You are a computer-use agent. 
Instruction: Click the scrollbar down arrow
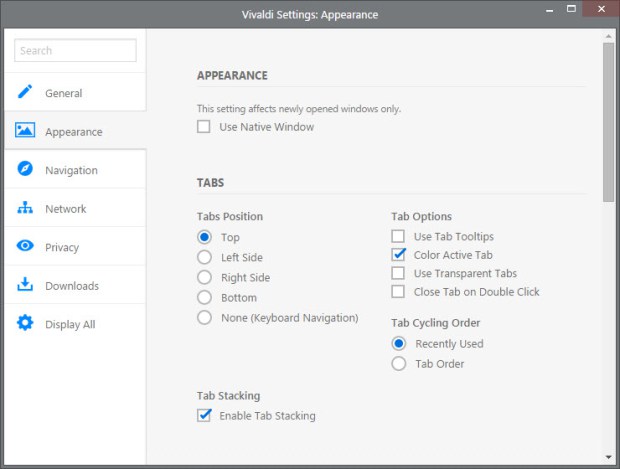click(x=608, y=457)
